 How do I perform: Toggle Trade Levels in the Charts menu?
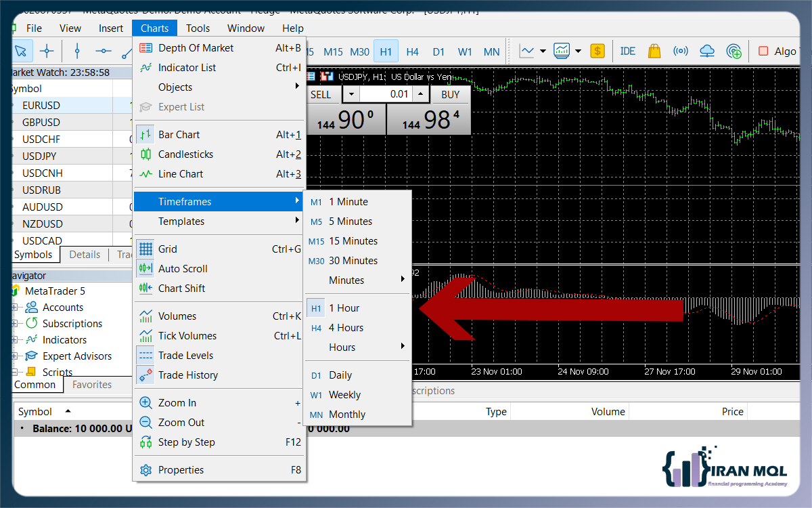(219, 356)
